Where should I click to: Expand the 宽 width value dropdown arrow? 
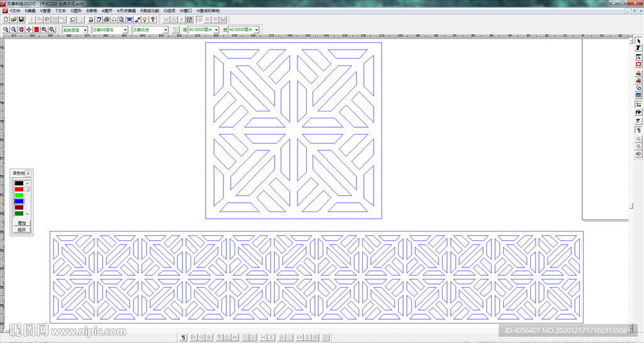257,30
